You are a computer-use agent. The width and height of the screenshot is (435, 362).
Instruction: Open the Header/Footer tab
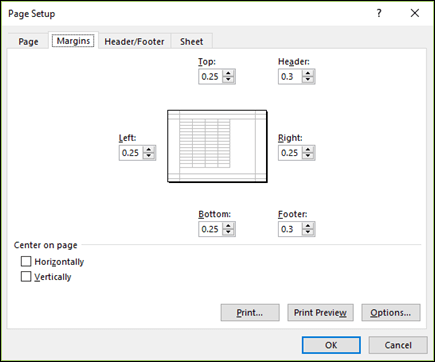pos(134,42)
